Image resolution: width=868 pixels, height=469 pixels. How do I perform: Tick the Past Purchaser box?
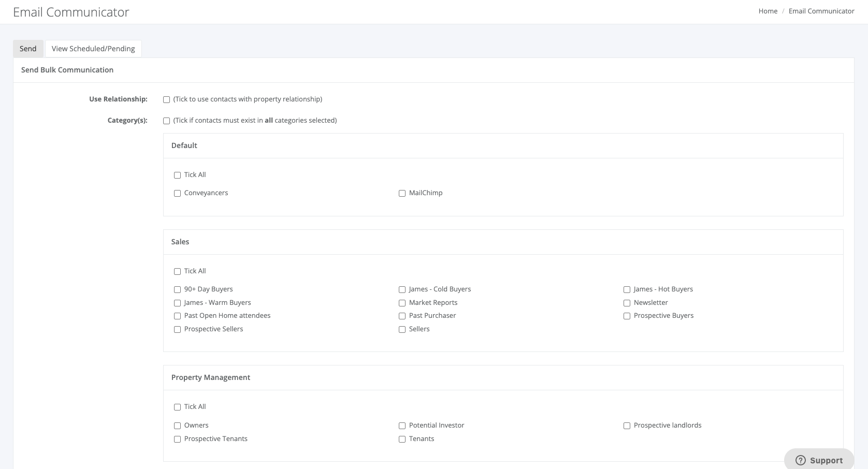402,316
